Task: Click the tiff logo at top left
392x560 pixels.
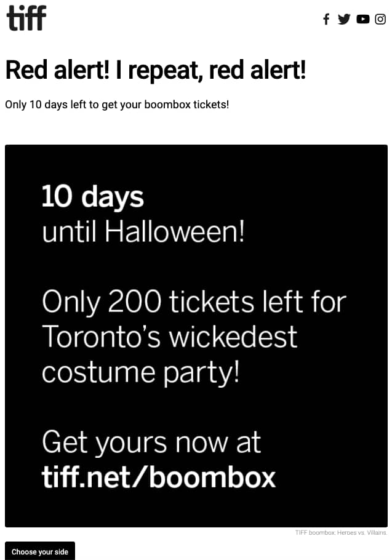Action: coord(26,18)
